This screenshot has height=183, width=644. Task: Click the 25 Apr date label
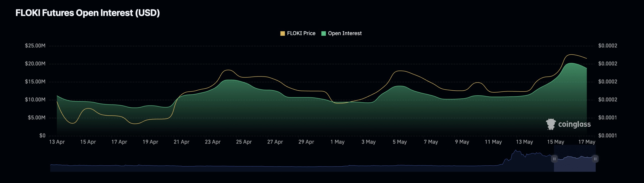(244, 142)
